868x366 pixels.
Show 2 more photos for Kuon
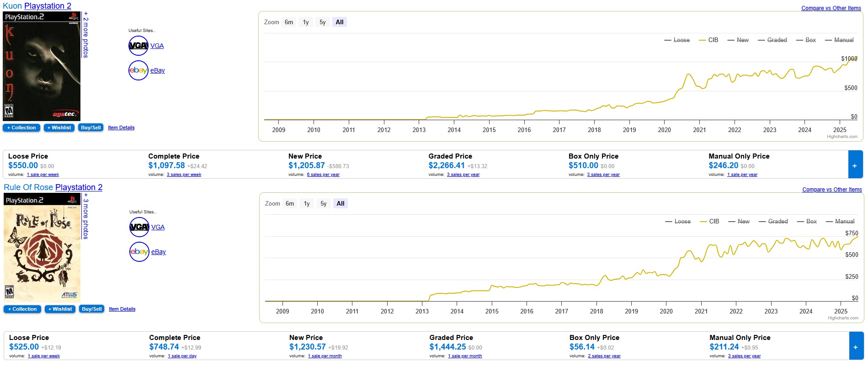coord(85,35)
